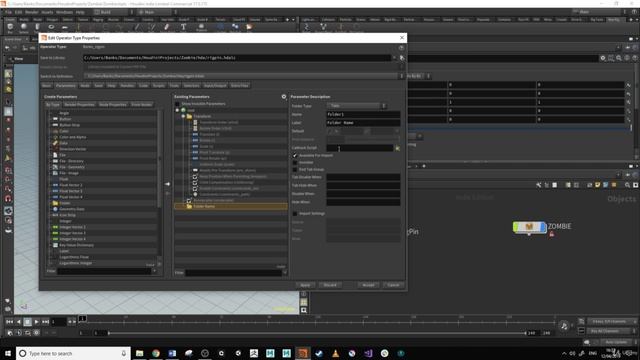Select Key-Value Dictionary parameter type
640x360 pixels.
76,245
